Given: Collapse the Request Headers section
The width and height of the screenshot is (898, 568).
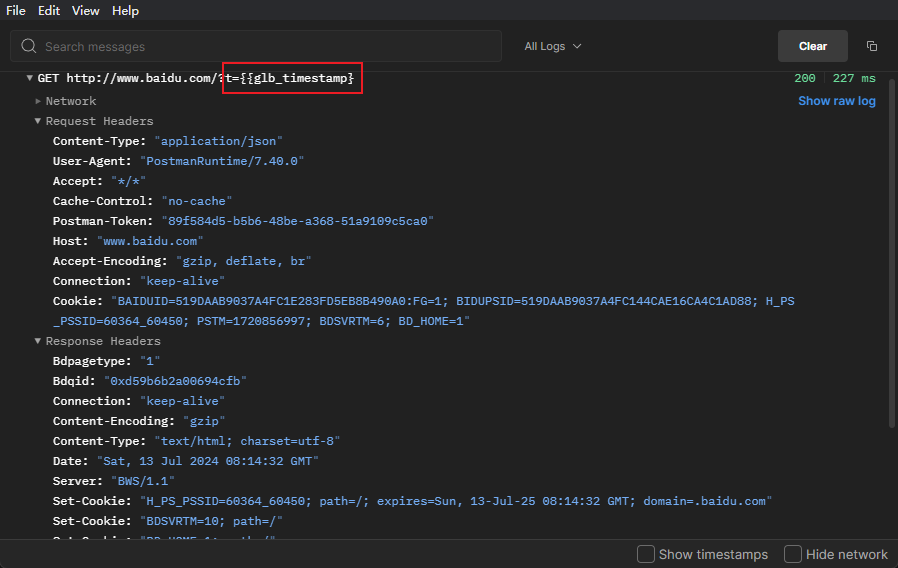Looking at the screenshot, I should click(x=38, y=121).
